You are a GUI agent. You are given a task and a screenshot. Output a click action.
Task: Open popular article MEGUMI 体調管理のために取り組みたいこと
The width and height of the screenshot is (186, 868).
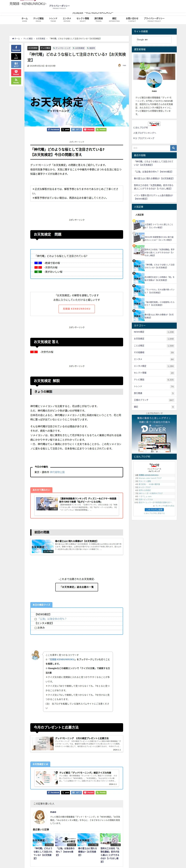[x=154, y=238]
